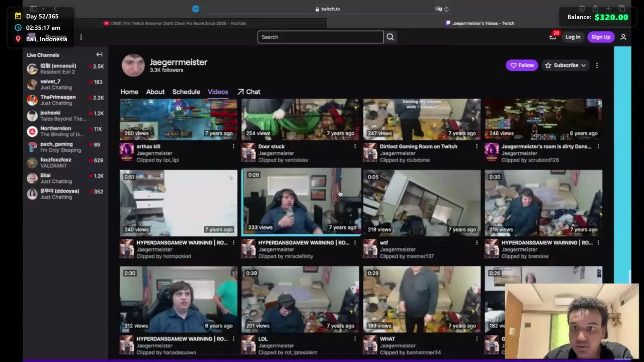The image size is (644, 362).
Task: Open the user account menu icon
Action: tap(623, 37)
